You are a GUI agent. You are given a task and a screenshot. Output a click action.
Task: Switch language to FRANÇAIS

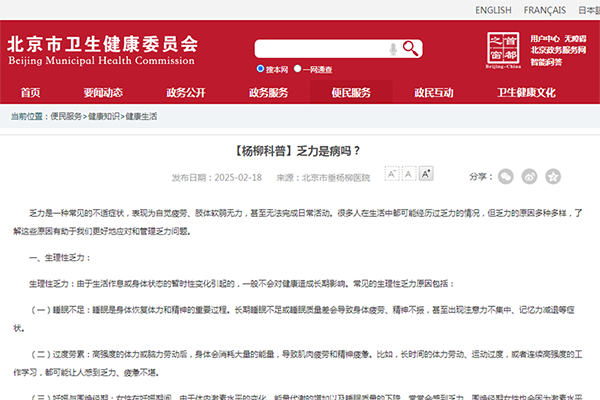544,10
